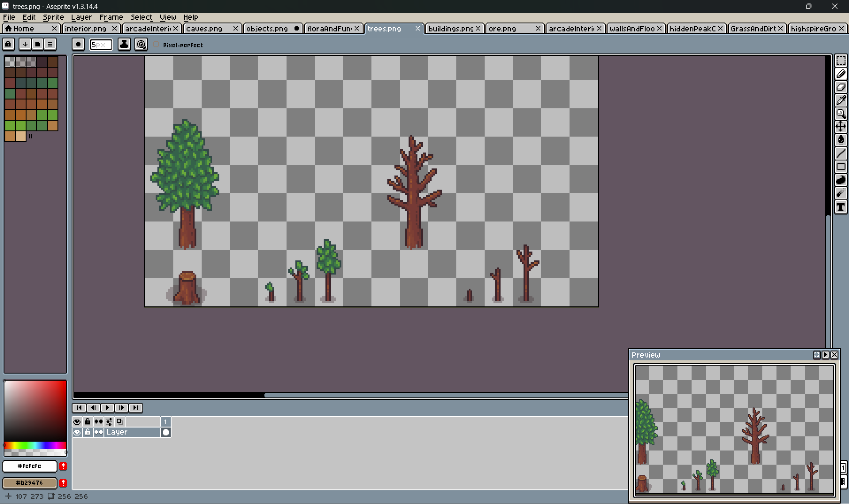
Task: Open palette options hamburger menu
Action: (50, 44)
